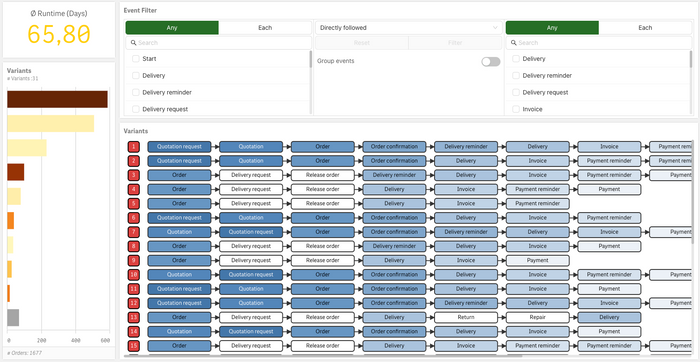Select the red variant number 13 badge
This screenshot has width=700, height=362.
click(133, 317)
